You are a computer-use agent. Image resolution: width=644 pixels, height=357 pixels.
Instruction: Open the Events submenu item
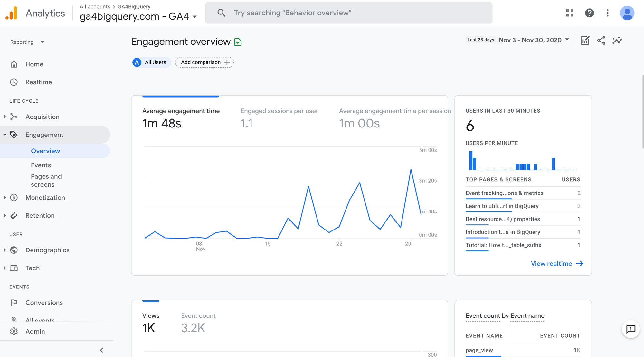(x=41, y=165)
